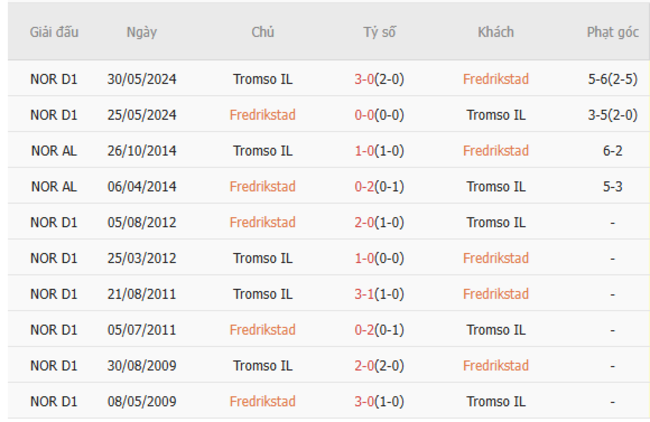Open the 1-0 score of 25/03/2012 match
The height and width of the screenshot is (422, 650).
coord(366,258)
